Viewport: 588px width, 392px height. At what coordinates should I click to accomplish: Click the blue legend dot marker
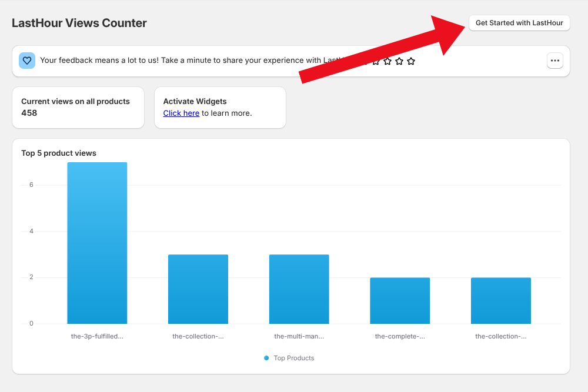(x=266, y=358)
